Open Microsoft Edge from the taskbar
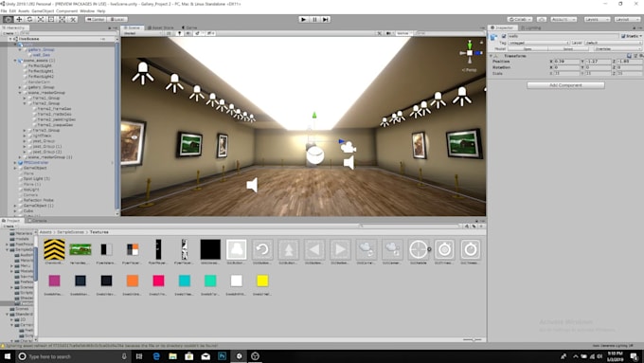Viewport: 644px width, 363px height. coord(156,356)
